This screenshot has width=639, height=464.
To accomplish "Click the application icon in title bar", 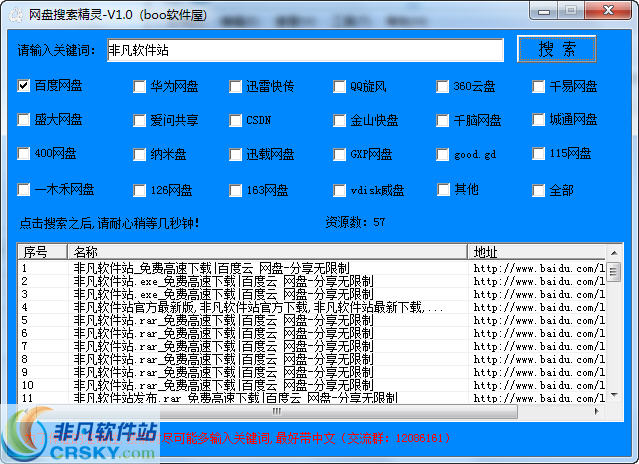I will (x=16, y=15).
